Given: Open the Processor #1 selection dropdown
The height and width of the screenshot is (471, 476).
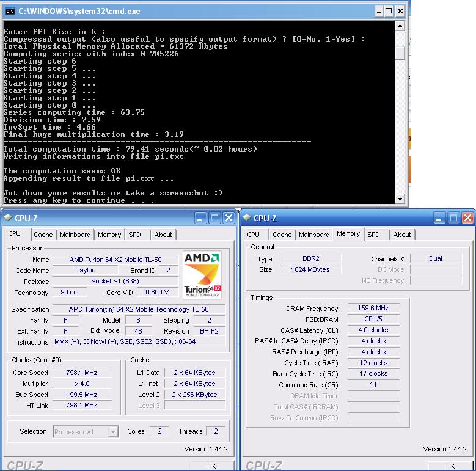Looking at the screenshot, I should pyautogui.click(x=113, y=431).
